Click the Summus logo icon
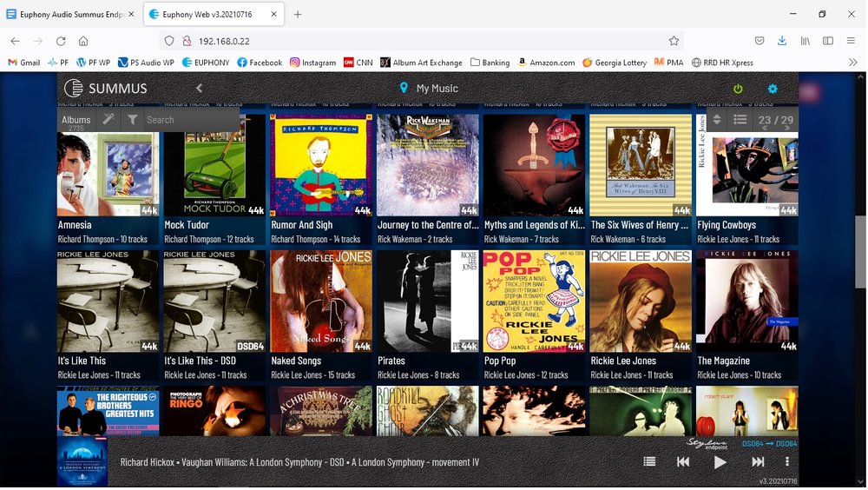This screenshot has width=868, height=490. click(73, 88)
